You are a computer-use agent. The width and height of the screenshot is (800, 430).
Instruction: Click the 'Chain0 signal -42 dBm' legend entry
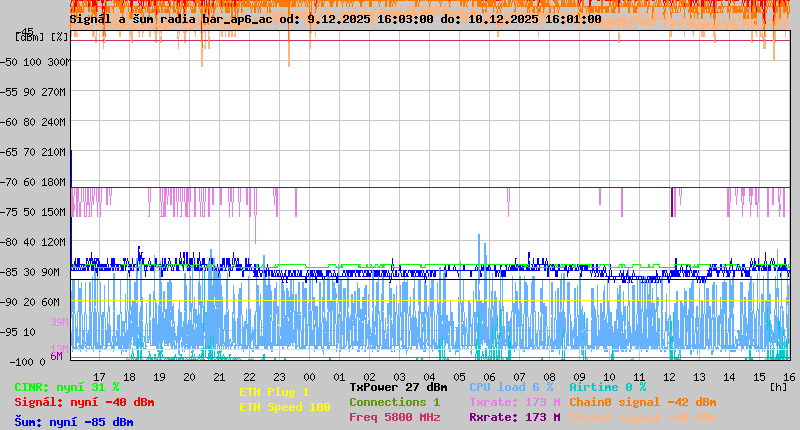coord(643,402)
